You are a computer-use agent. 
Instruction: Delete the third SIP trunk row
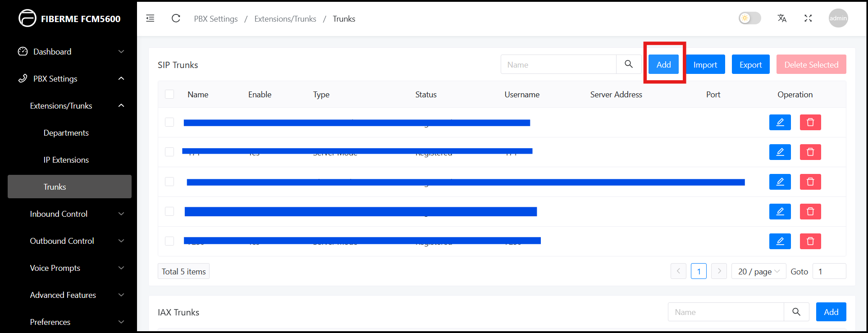point(810,182)
